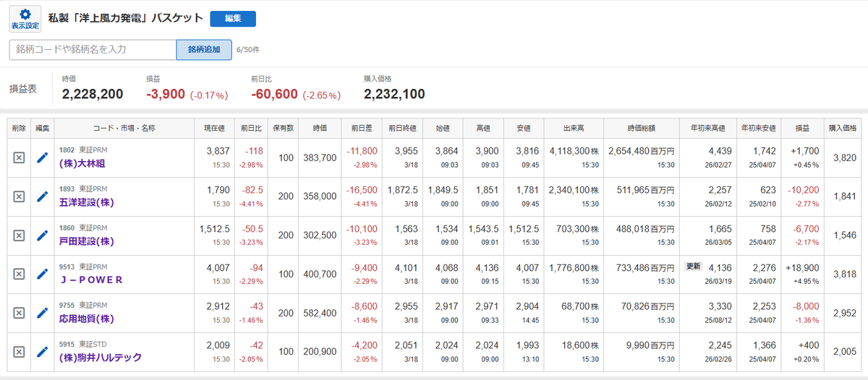
Task: Click 応用地質 market value 582,400
Action: pyautogui.click(x=319, y=314)
